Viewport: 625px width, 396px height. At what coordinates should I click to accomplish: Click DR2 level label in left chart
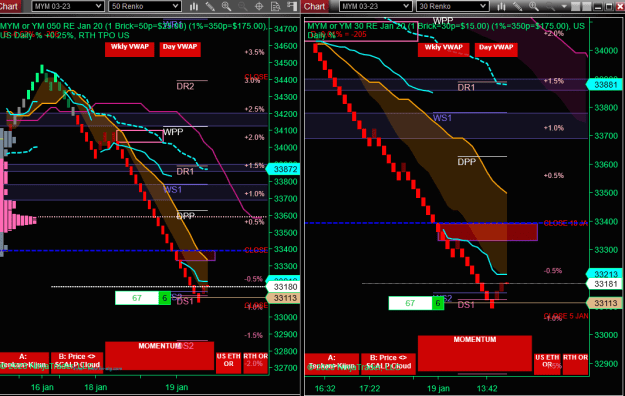point(185,87)
